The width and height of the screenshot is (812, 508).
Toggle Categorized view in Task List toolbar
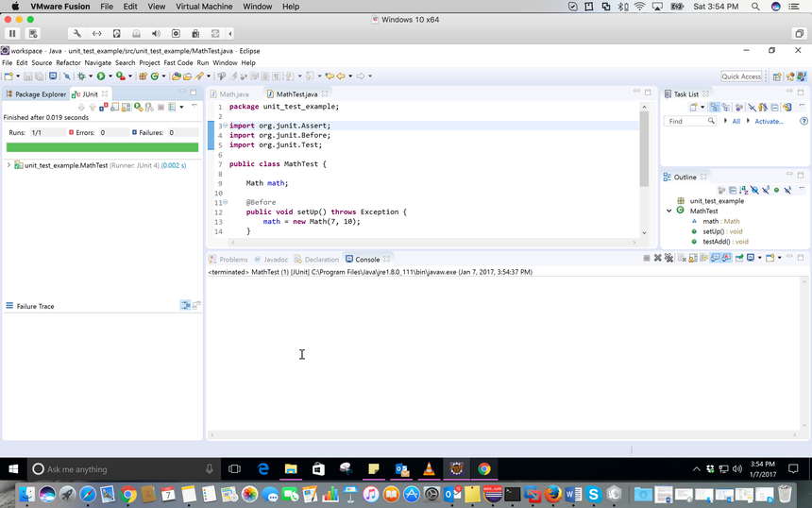[715, 108]
